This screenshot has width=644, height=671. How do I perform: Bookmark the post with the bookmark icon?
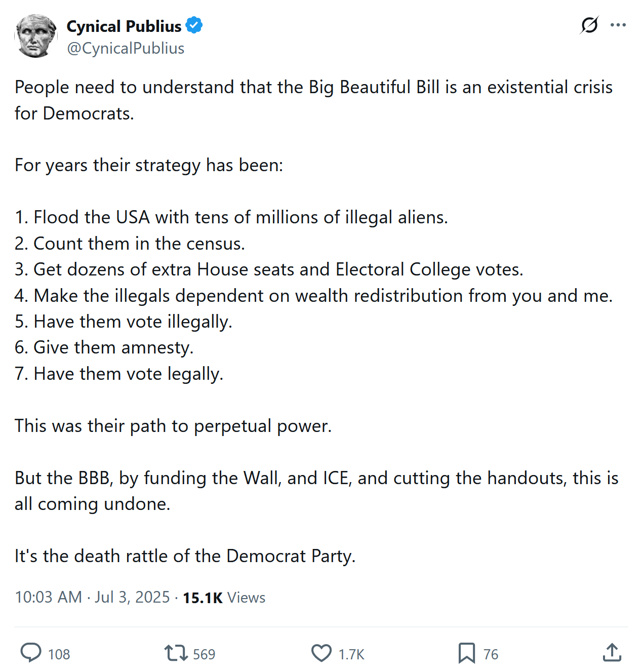466,653
